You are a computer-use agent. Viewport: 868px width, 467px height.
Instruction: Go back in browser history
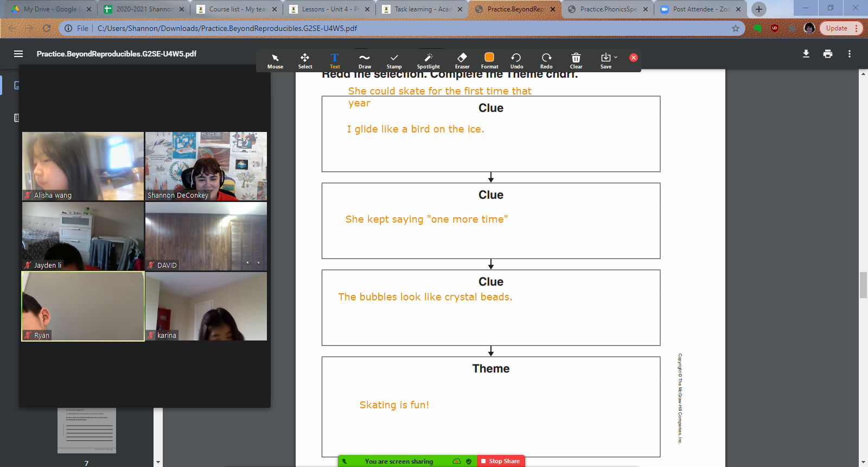(12, 28)
